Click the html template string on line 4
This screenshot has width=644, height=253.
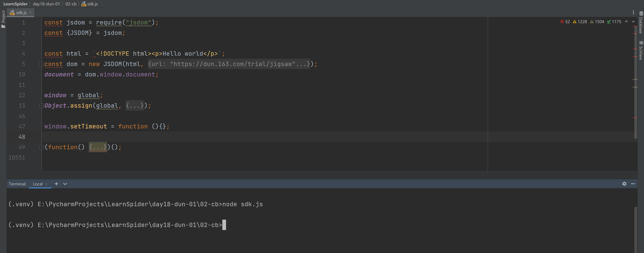point(157,54)
